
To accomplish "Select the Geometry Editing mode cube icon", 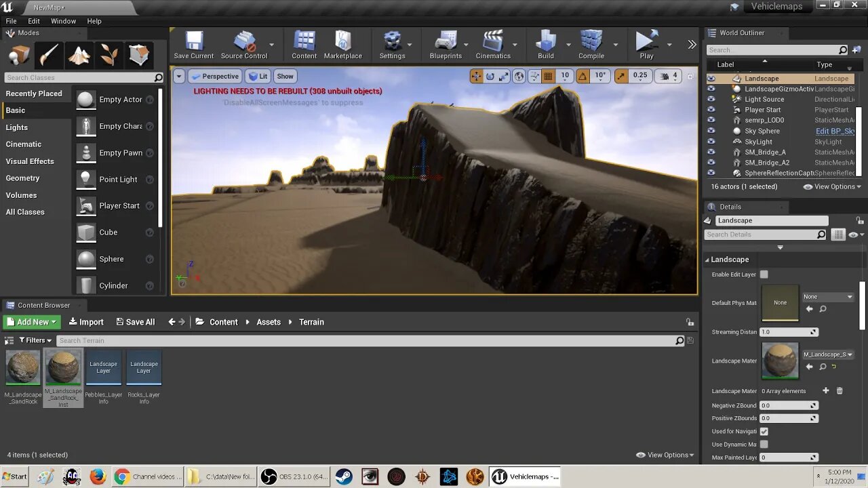I will [139, 55].
